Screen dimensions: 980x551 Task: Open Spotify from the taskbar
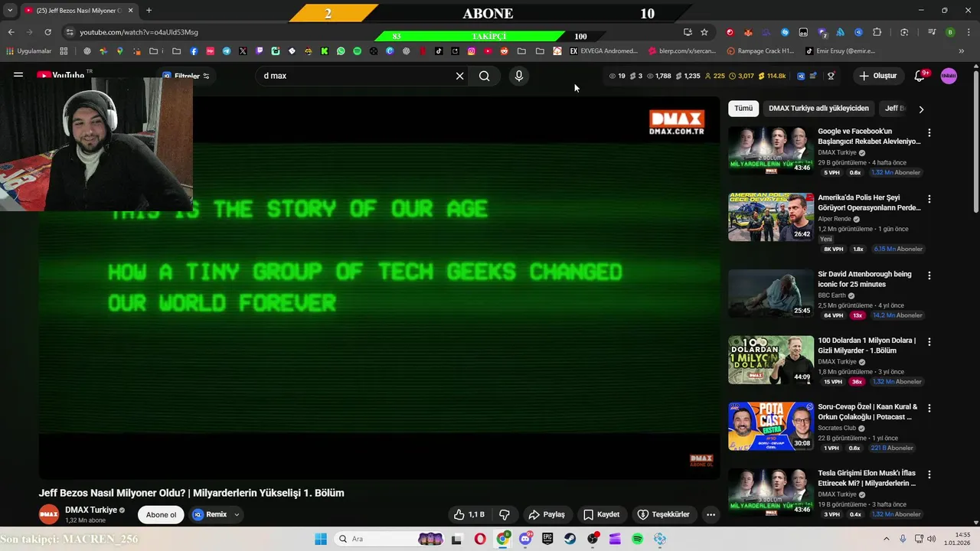(638, 539)
